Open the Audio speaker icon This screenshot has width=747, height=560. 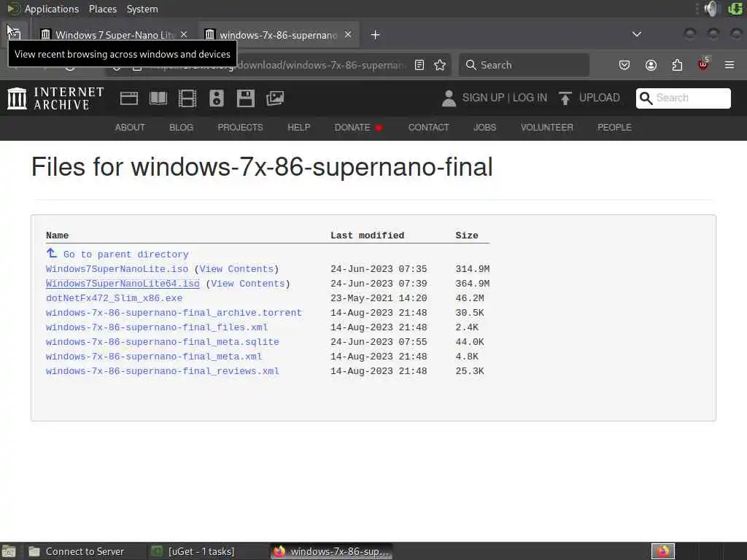click(x=216, y=98)
